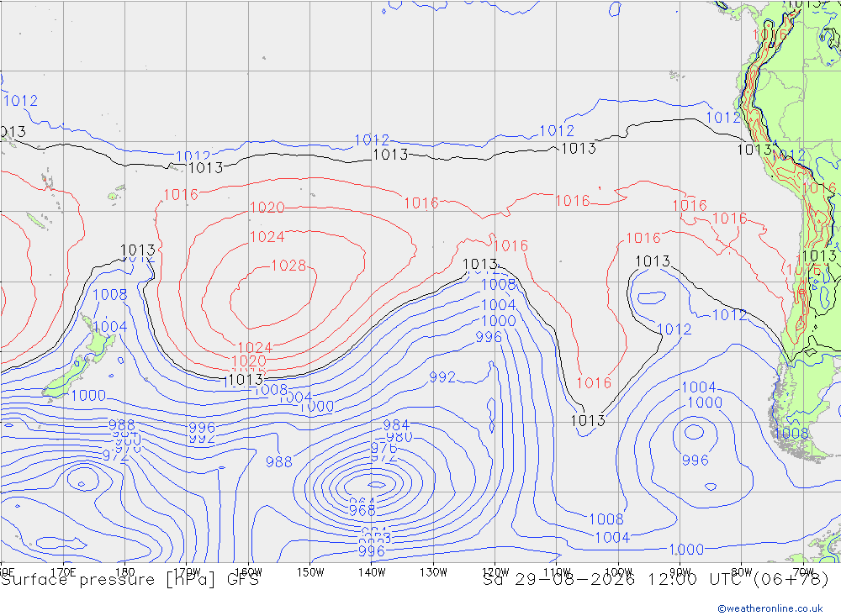
Task: Click the 90W longitude axis label
Action: (x=680, y=572)
